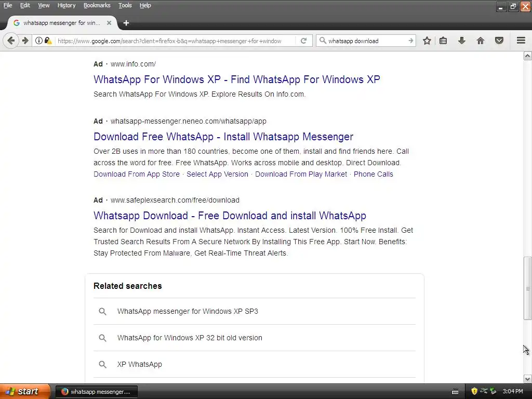
Task: Go back with the back arrow button
Action: 11,41
